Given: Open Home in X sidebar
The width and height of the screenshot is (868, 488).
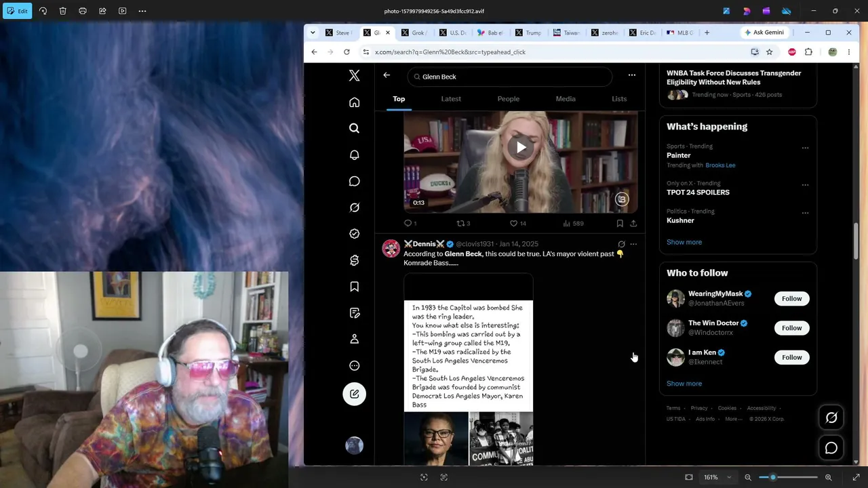Looking at the screenshot, I should tap(354, 102).
